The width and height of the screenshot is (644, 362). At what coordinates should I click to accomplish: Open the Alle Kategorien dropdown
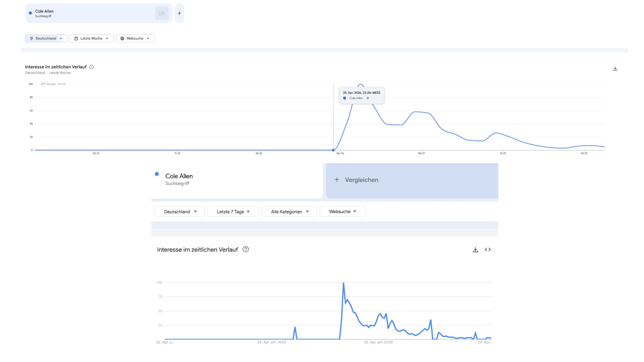[289, 212]
